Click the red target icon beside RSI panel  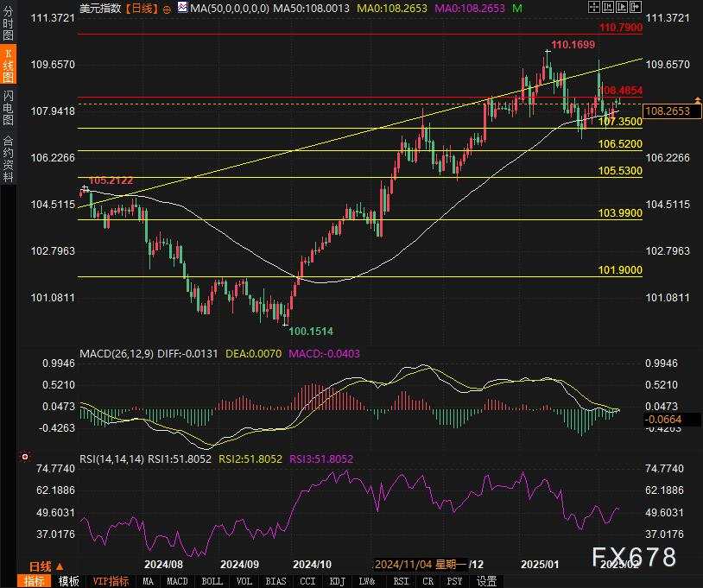click(x=25, y=457)
